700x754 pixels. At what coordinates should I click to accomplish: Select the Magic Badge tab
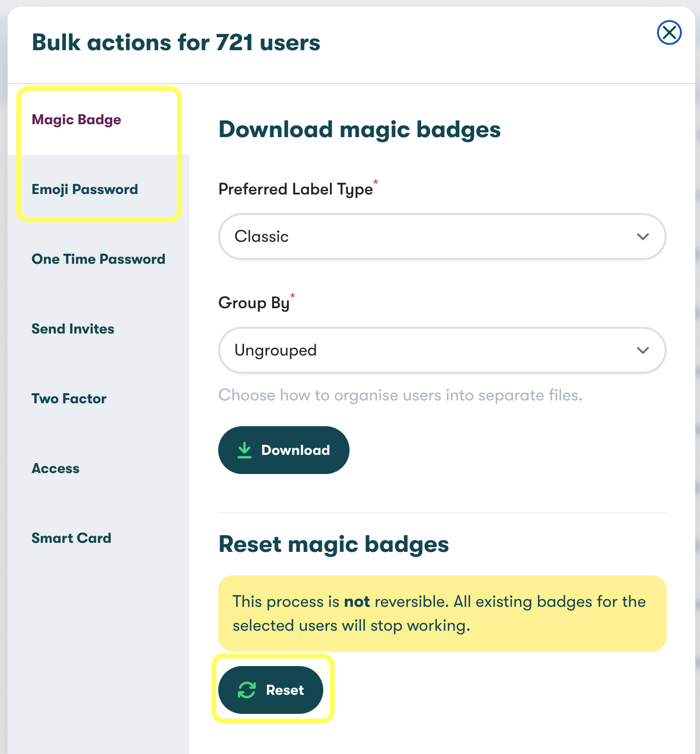coord(76,119)
